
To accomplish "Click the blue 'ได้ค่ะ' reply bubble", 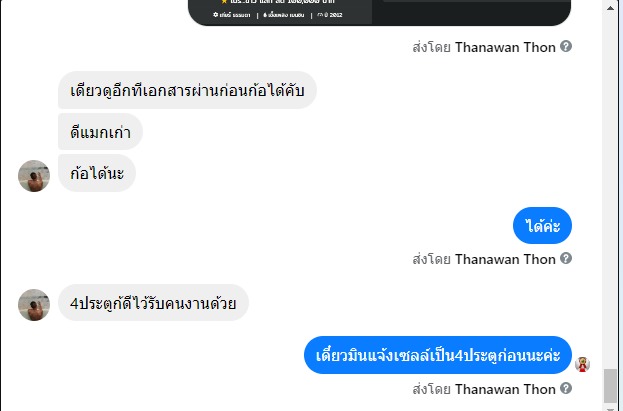I will point(542,225).
